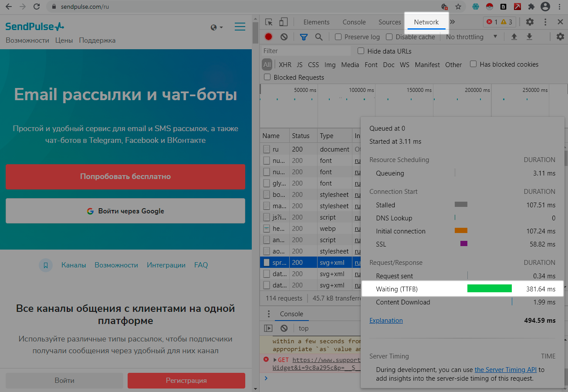The image size is (568, 392).
Task: Select the Network tab
Action: (x=426, y=22)
